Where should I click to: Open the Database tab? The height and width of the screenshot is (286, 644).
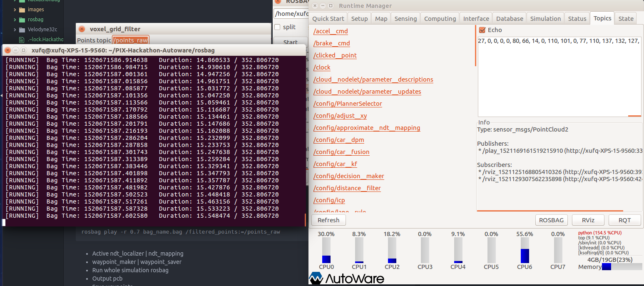(x=510, y=19)
